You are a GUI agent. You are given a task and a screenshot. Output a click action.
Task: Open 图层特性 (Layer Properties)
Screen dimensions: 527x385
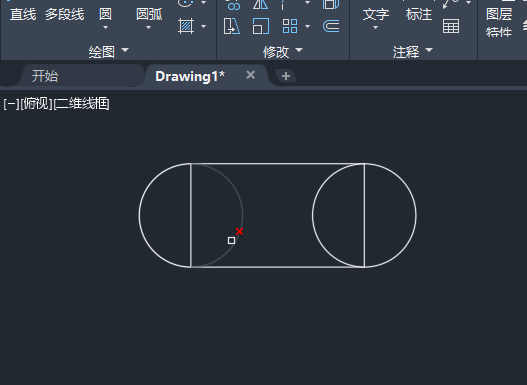point(499,23)
